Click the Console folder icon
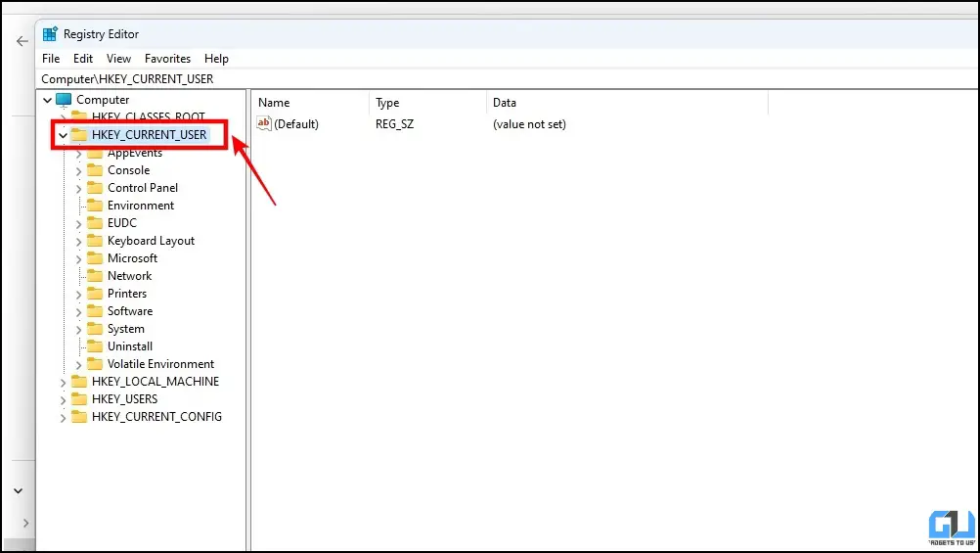Screen dimensions: 980x553 (x=94, y=170)
